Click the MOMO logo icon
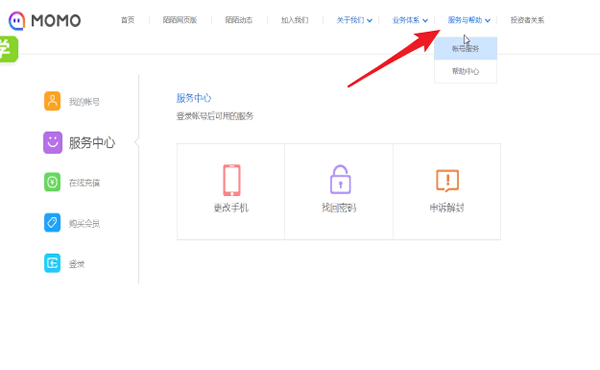Viewport: 600px width, 370px height. tap(17, 21)
